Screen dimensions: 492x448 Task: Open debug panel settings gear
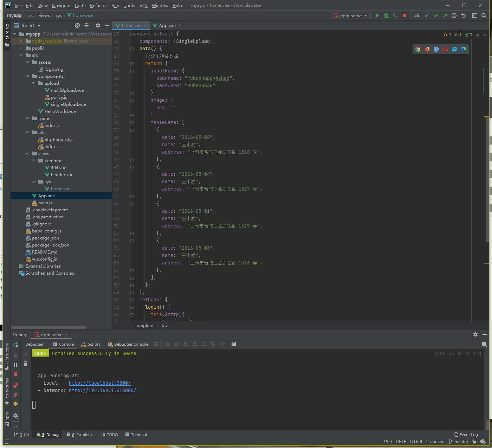tap(475, 334)
